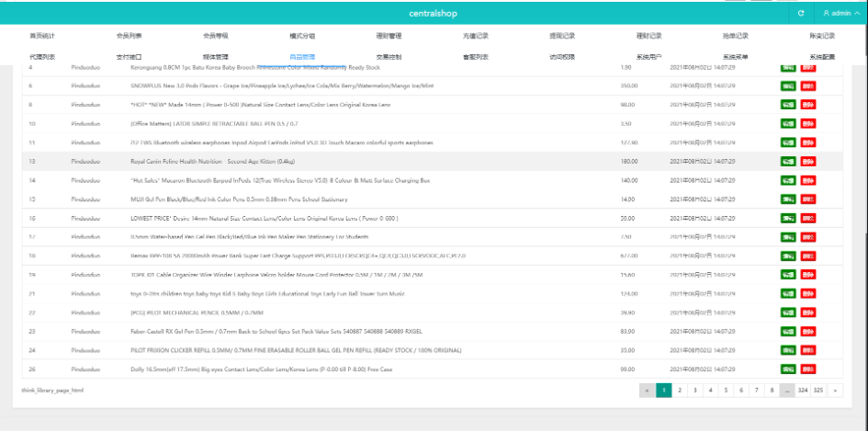This screenshot has height=431, width=868.
Task: Click the refresh icon in the top bar
Action: point(801,13)
